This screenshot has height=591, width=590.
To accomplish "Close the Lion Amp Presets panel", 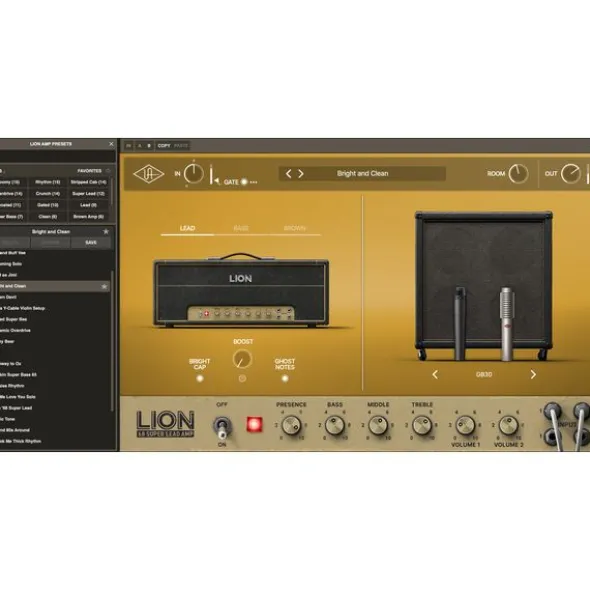I will click(x=111, y=144).
